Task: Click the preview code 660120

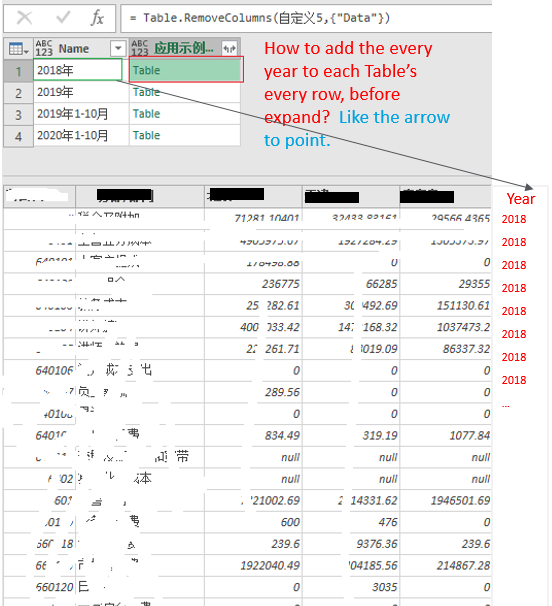Action: (55, 587)
